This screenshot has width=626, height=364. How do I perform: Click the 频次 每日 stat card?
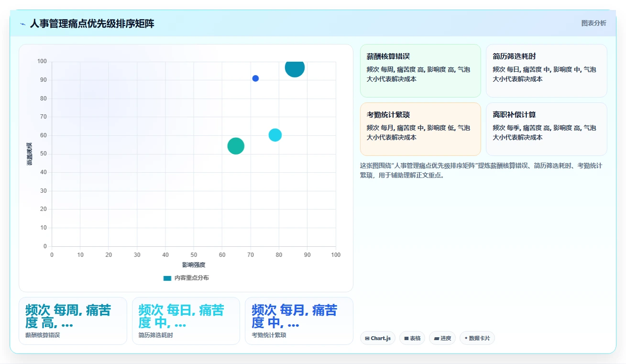pyautogui.click(x=186, y=321)
